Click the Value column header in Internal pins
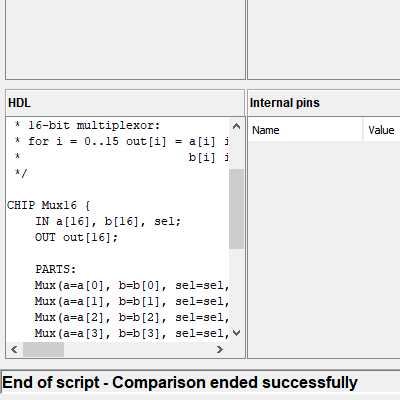 382,130
